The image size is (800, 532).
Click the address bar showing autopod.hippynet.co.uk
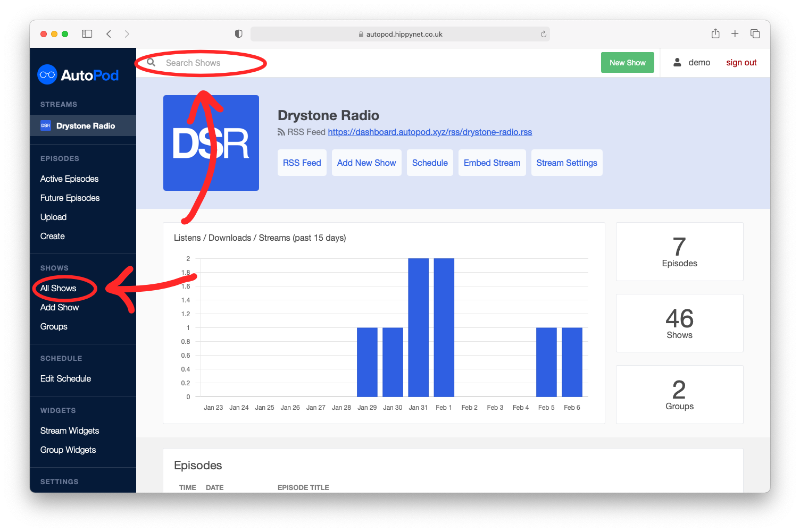pos(400,34)
